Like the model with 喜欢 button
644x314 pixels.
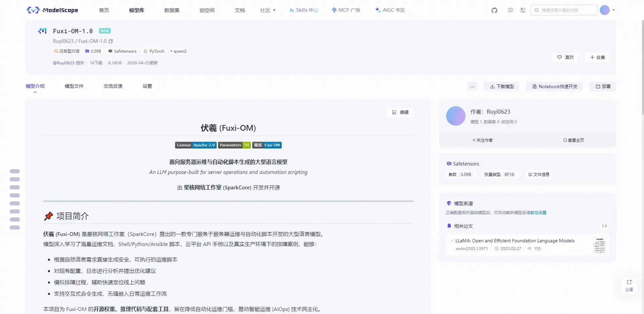tap(566, 57)
